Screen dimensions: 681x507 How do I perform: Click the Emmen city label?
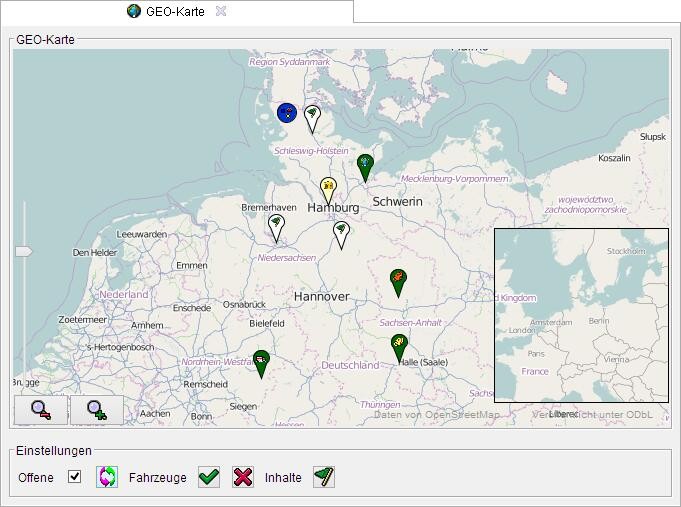coord(192,265)
